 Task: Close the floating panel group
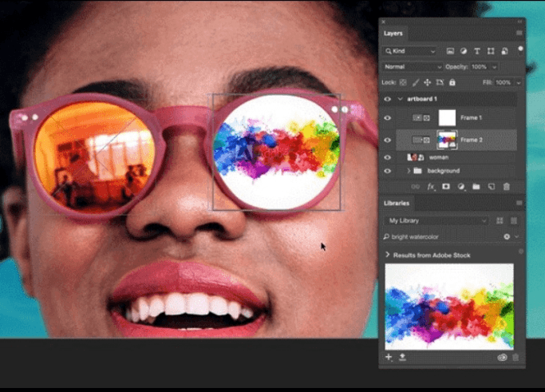tap(383, 22)
